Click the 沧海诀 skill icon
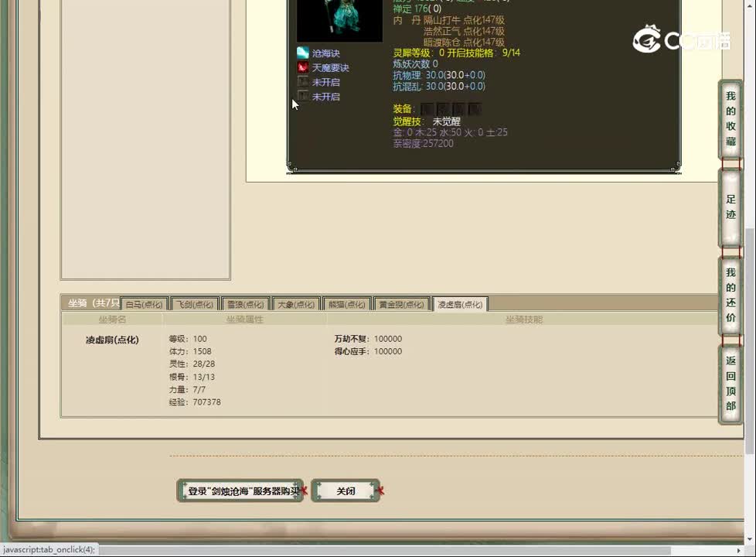Image resolution: width=756 pixels, height=557 pixels. (x=303, y=53)
